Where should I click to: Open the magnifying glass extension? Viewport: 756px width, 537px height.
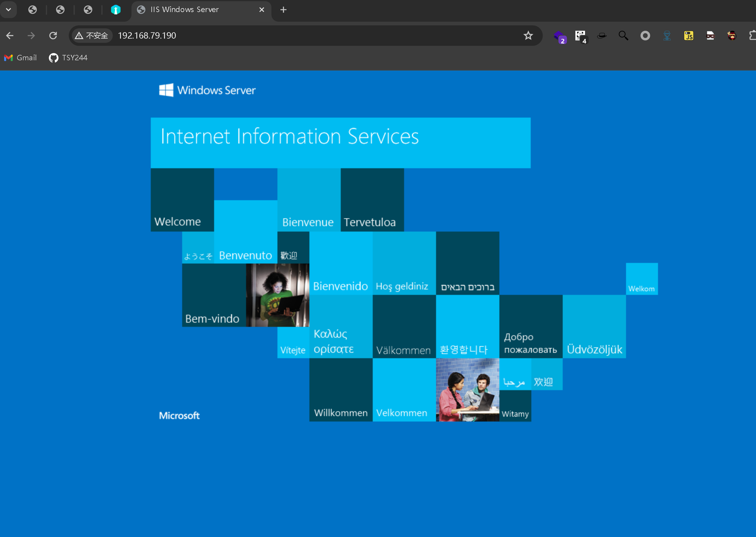[x=623, y=36]
